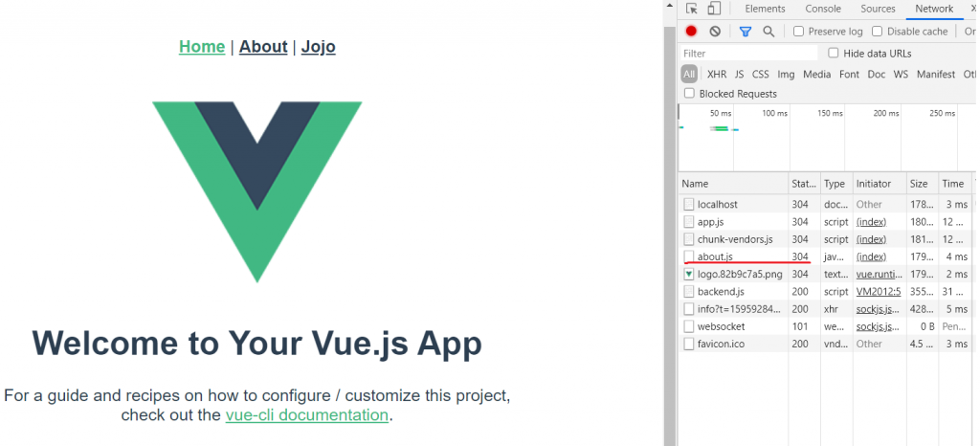Viewport: 980px width, 446px height.
Task: Click the Filter text input
Action: coord(748,53)
